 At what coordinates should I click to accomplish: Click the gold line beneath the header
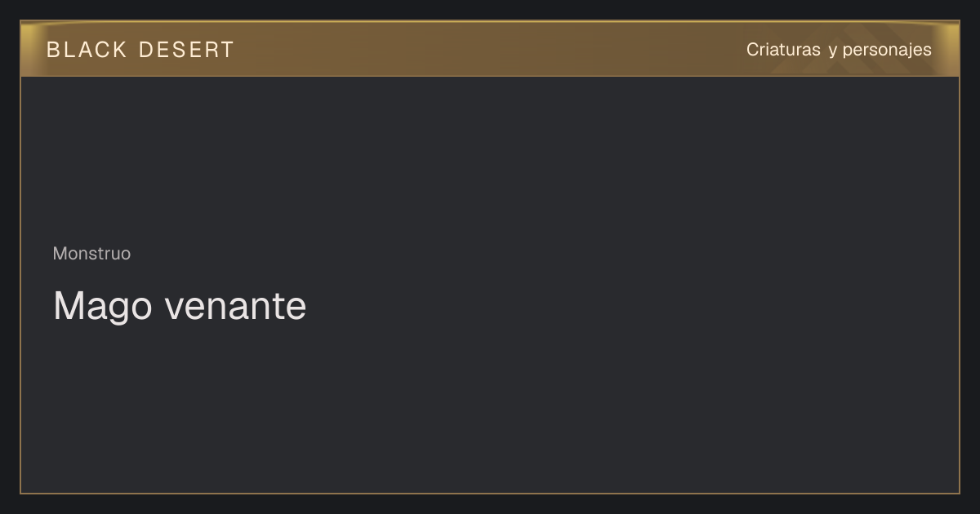[x=490, y=76]
